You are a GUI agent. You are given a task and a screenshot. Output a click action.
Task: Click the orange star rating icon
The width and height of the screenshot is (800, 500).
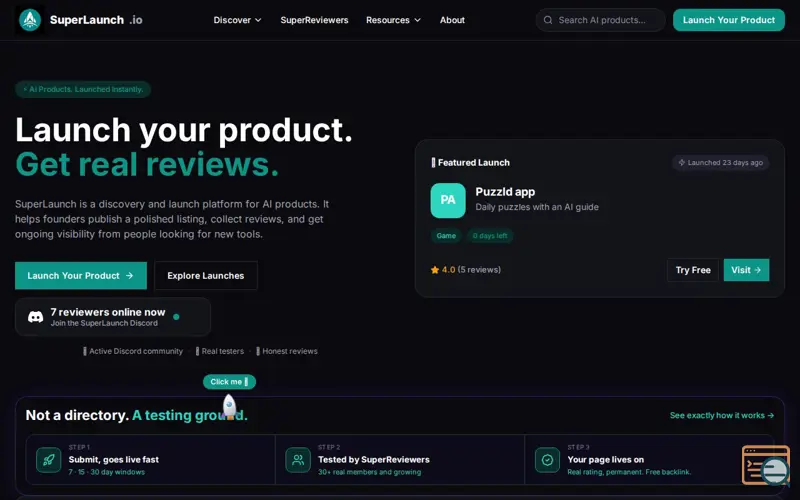[435, 270]
